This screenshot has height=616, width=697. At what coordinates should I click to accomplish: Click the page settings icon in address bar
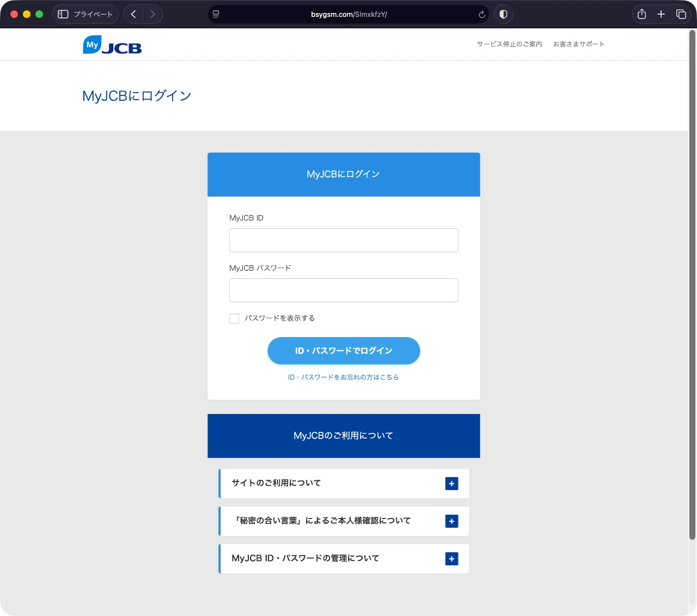(216, 14)
